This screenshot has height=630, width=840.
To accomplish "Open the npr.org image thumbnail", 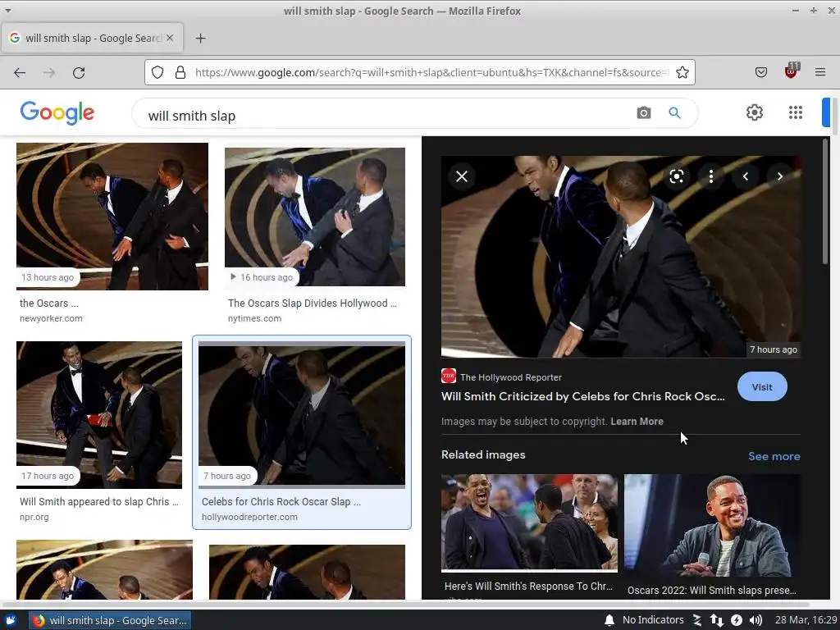I will click(99, 414).
